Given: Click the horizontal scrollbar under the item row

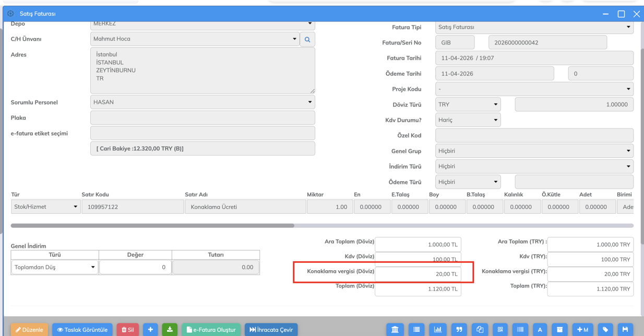Looking at the screenshot, I should [x=152, y=226].
